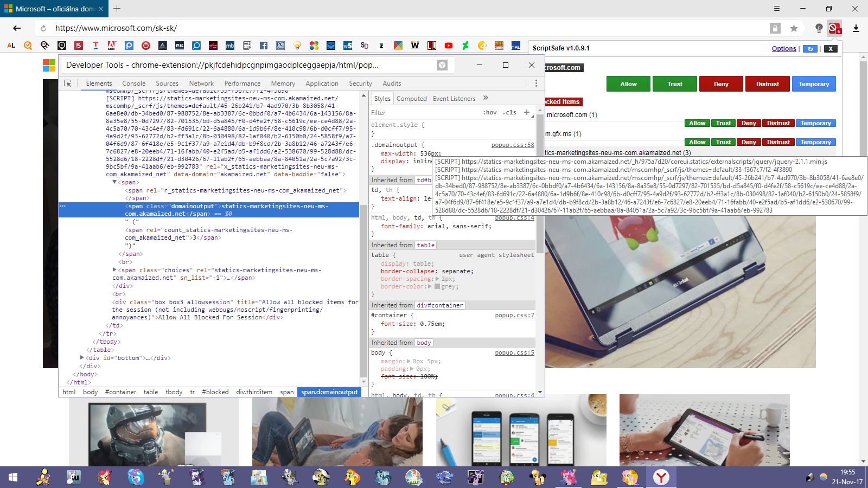This screenshot has height=488, width=868.
Task: Click the Yandex browser icon in taskbar
Action: point(661,477)
